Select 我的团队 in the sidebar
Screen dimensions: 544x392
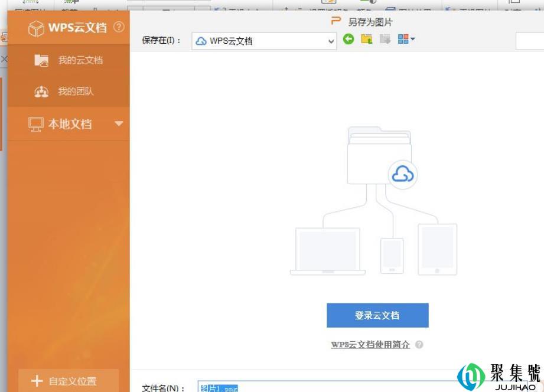pyautogui.click(x=76, y=92)
